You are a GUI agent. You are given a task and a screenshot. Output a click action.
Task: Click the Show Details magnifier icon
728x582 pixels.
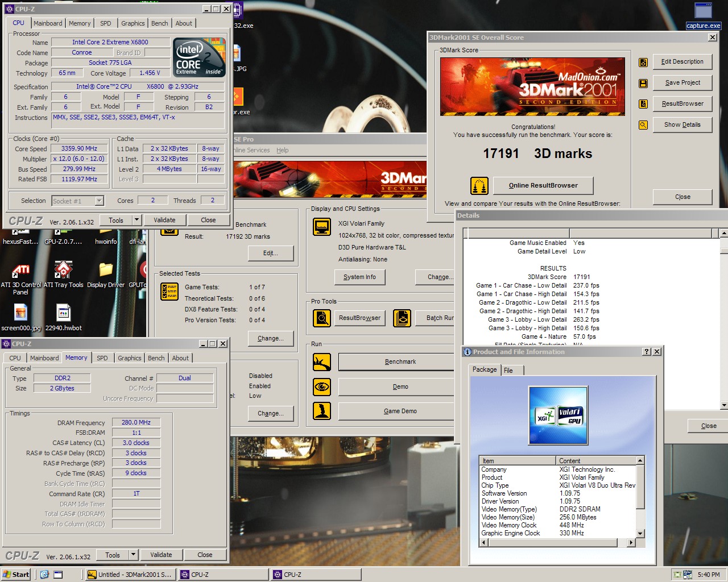(643, 125)
